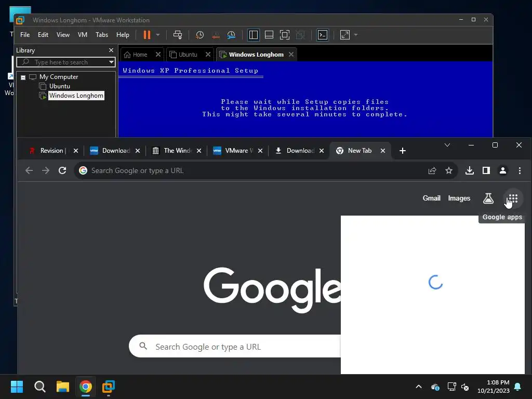Viewport: 532px width, 399px height.
Task: Open the VM menu in VMware Workstation
Action: coord(83,35)
